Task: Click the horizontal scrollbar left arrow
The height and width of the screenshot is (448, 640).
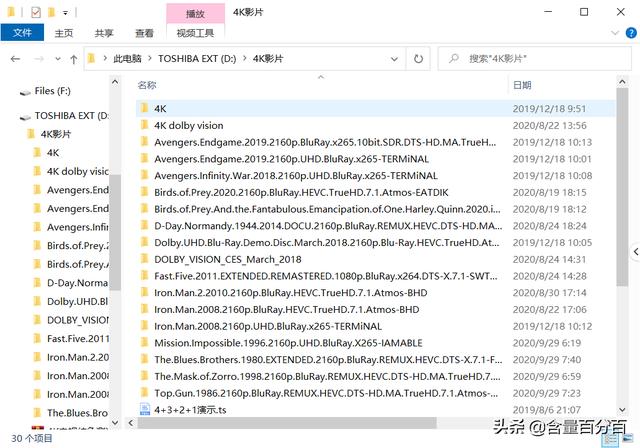Action: [131, 423]
